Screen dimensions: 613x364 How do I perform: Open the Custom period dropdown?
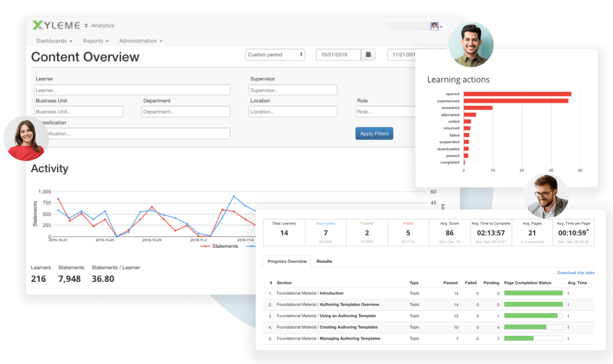click(x=275, y=54)
